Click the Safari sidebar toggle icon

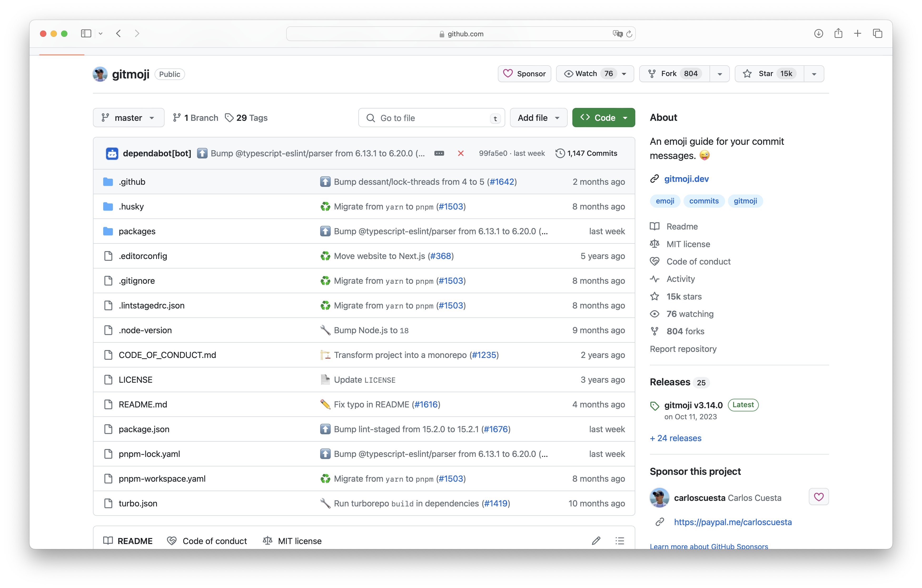coord(86,34)
